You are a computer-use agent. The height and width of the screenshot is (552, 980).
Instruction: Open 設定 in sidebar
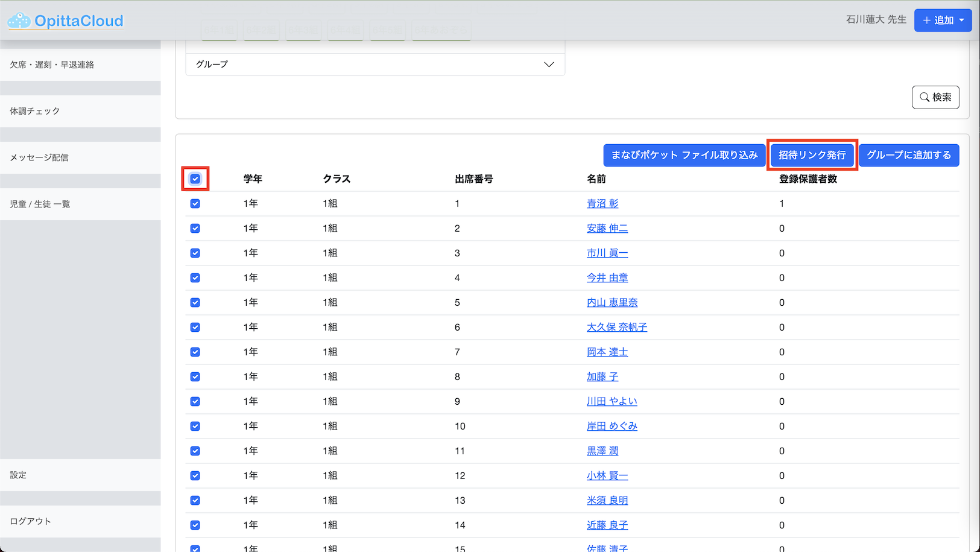[80, 475]
